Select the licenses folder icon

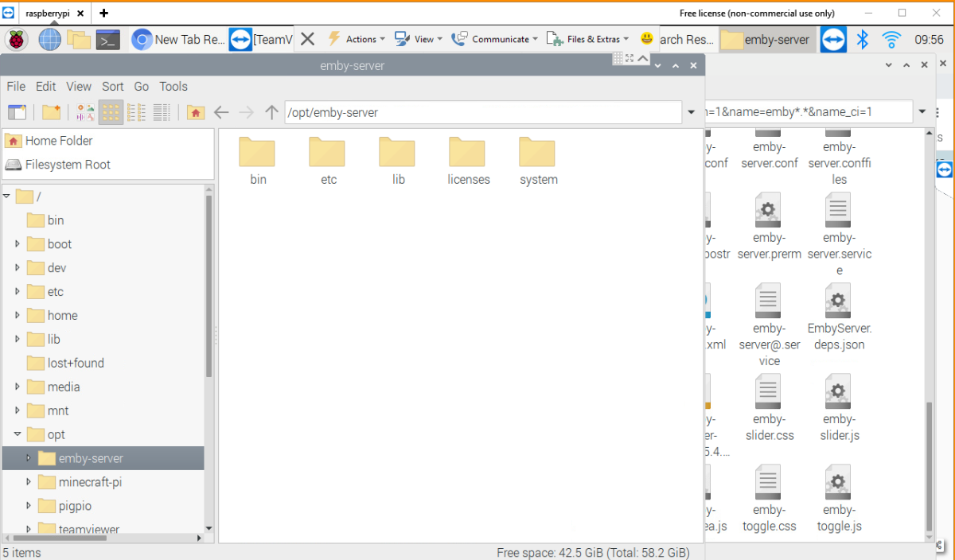(468, 162)
